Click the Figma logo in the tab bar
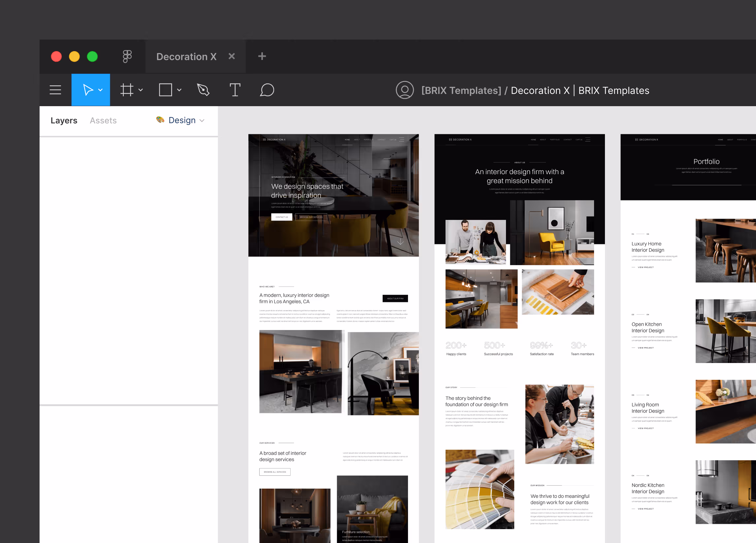Viewport: 756px width, 543px height. [x=127, y=56]
